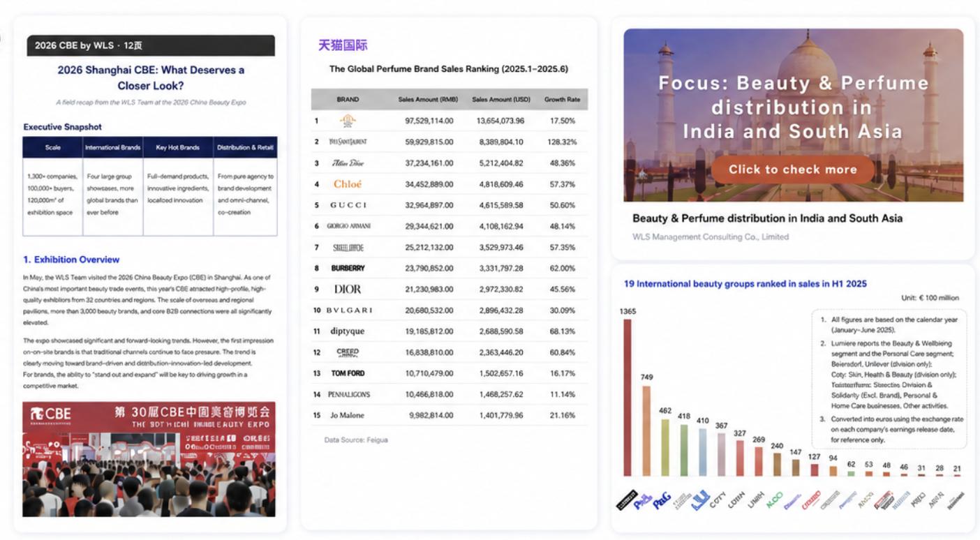This screenshot has width=980, height=540.
Task: Open "Beauty & Perfume distribution in India and South Asia" card title
Action: click(767, 218)
